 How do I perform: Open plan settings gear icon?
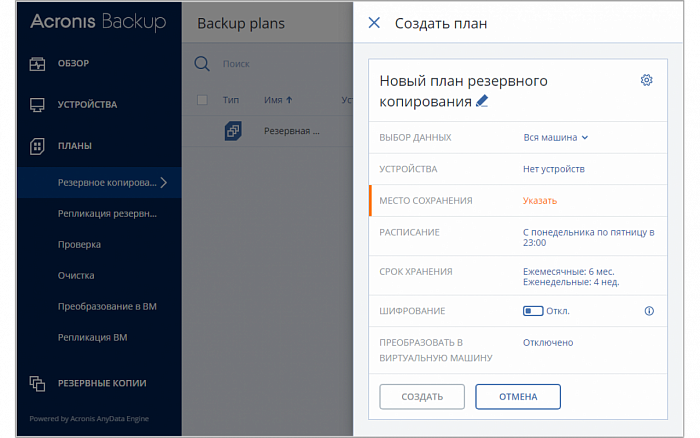click(x=646, y=80)
